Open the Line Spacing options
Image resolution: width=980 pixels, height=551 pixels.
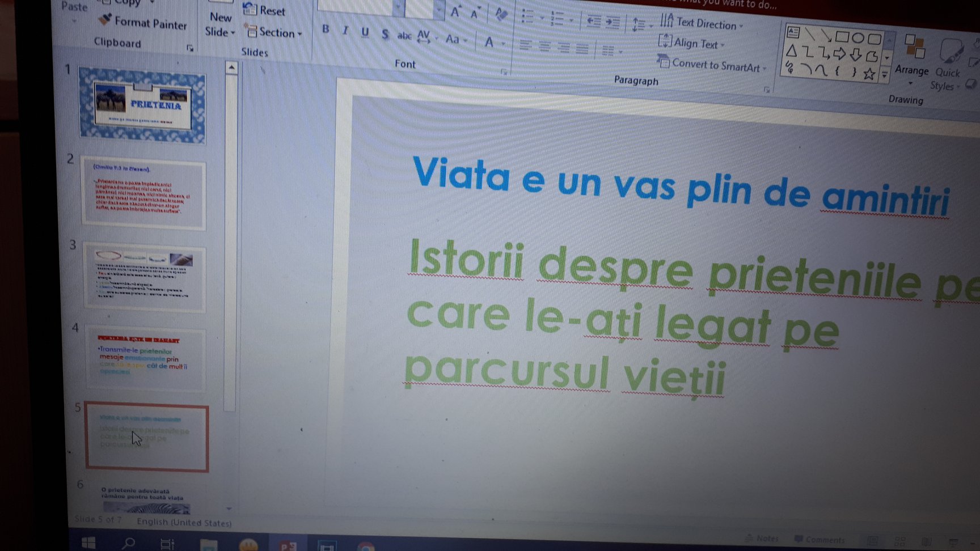tap(642, 24)
